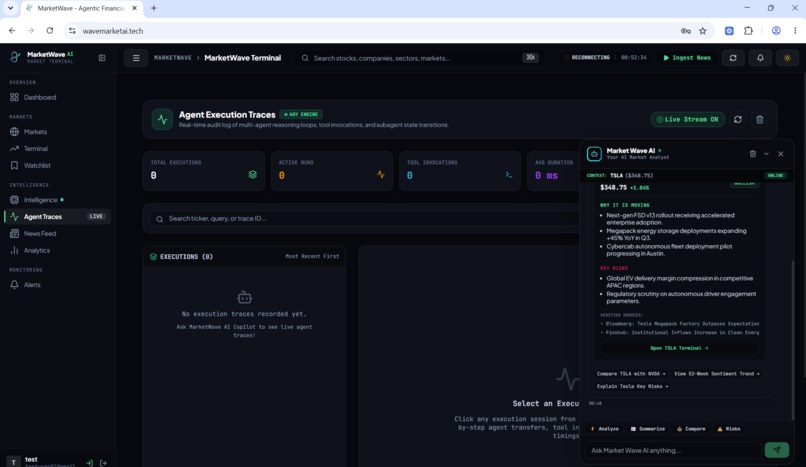Open Analytics in the sidebar

point(58,250)
